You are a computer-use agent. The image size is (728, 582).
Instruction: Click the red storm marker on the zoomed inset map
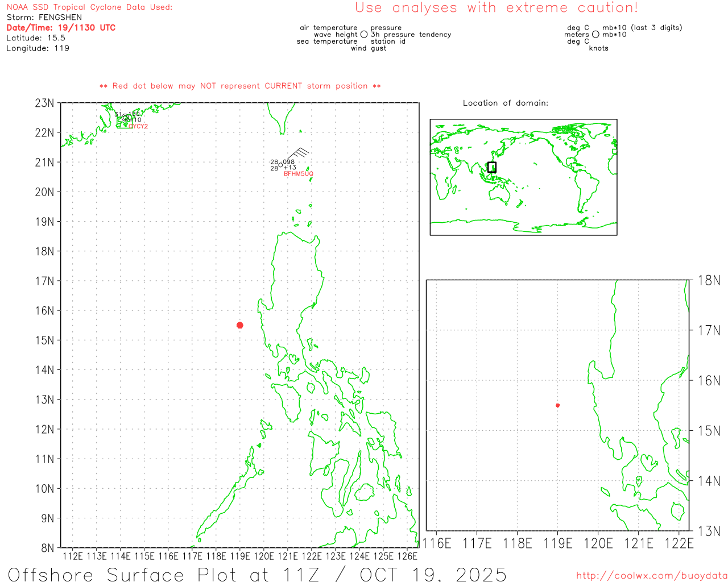(x=557, y=405)
